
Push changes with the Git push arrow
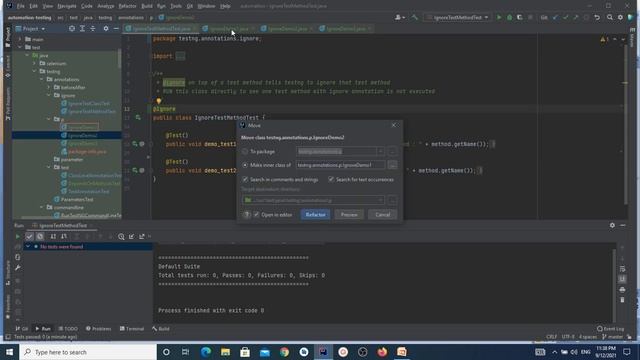pyautogui.click(x=576, y=18)
